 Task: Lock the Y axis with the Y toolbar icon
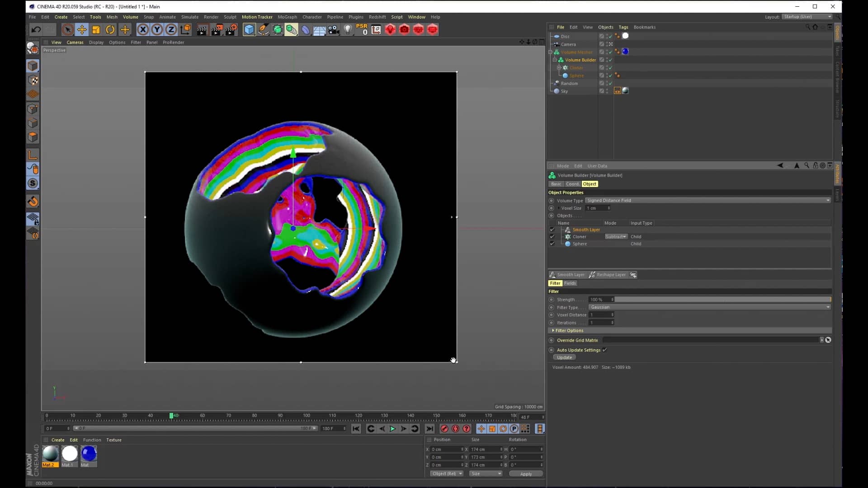157,29
